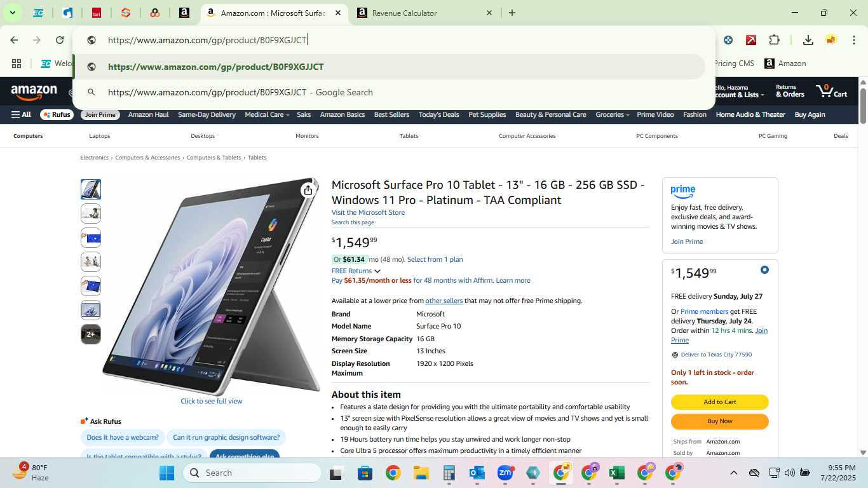This screenshot has height=488, width=868.
Task: Open Outlook from taskbar
Action: (477, 473)
